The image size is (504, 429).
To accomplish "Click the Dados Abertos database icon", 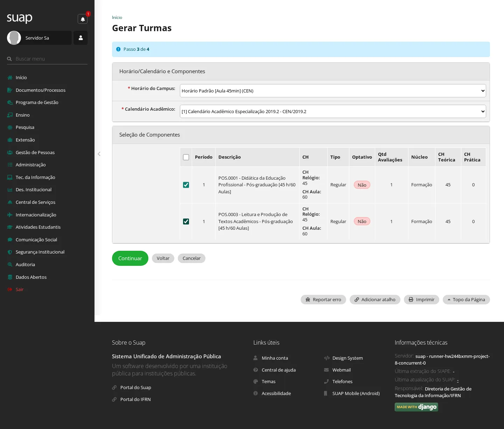I will tap(10, 277).
